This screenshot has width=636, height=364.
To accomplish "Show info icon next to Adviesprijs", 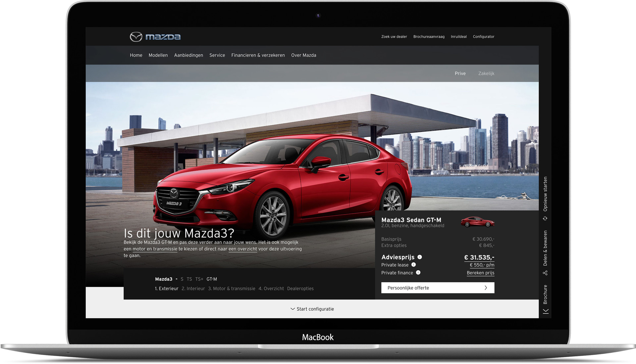I will coord(420,257).
